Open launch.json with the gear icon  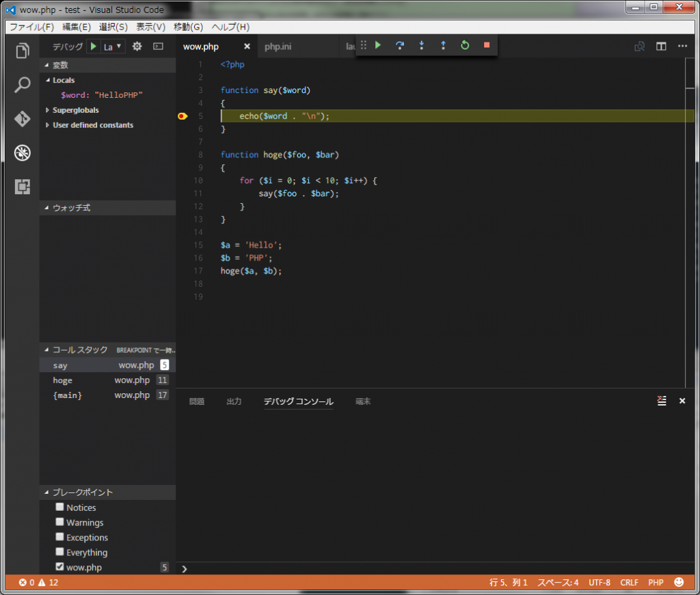click(x=137, y=47)
